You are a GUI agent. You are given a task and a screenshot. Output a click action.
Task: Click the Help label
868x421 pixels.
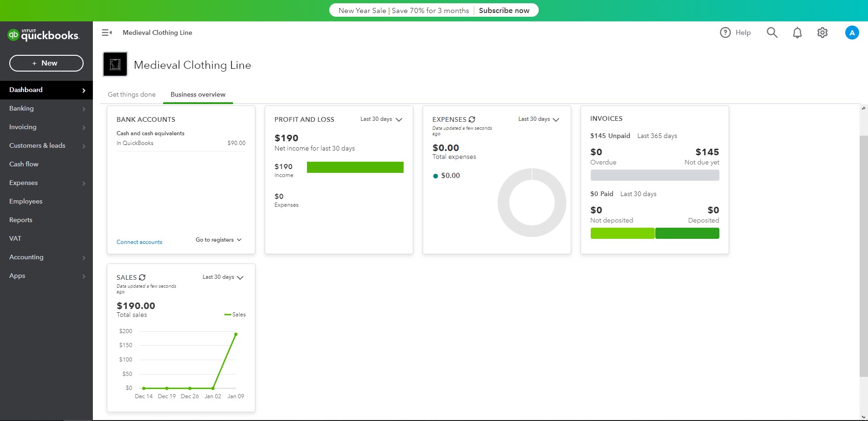click(x=743, y=33)
